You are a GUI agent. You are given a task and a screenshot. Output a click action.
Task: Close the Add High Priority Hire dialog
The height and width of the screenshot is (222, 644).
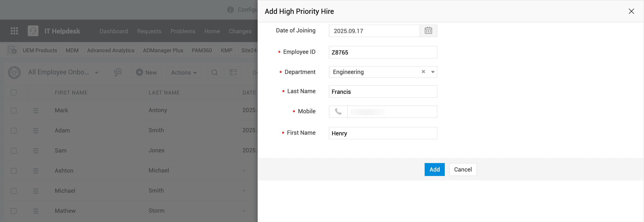coord(631,11)
